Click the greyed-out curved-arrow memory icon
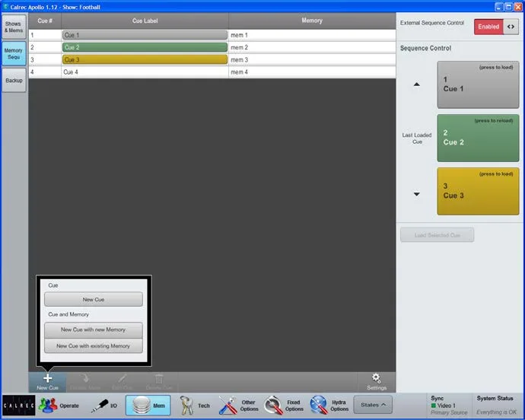 point(85,378)
